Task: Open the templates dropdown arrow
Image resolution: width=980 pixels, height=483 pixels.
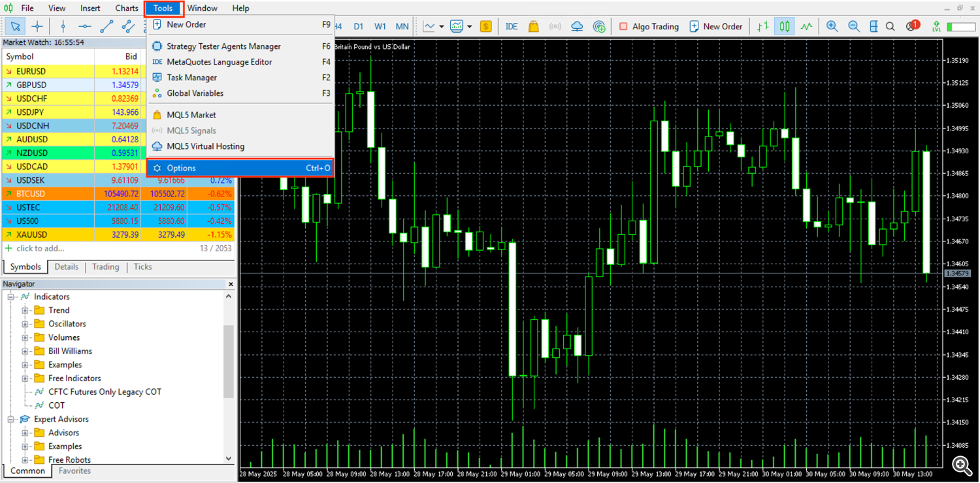Action: [470, 27]
